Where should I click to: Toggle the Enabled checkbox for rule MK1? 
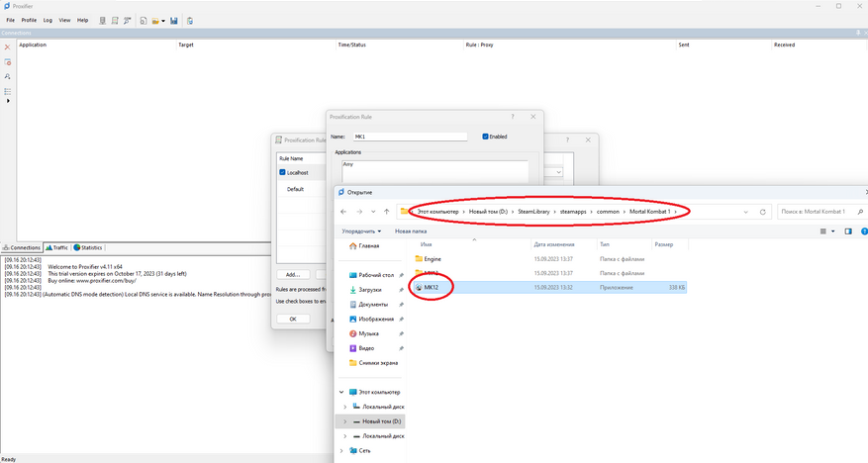(x=485, y=137)
